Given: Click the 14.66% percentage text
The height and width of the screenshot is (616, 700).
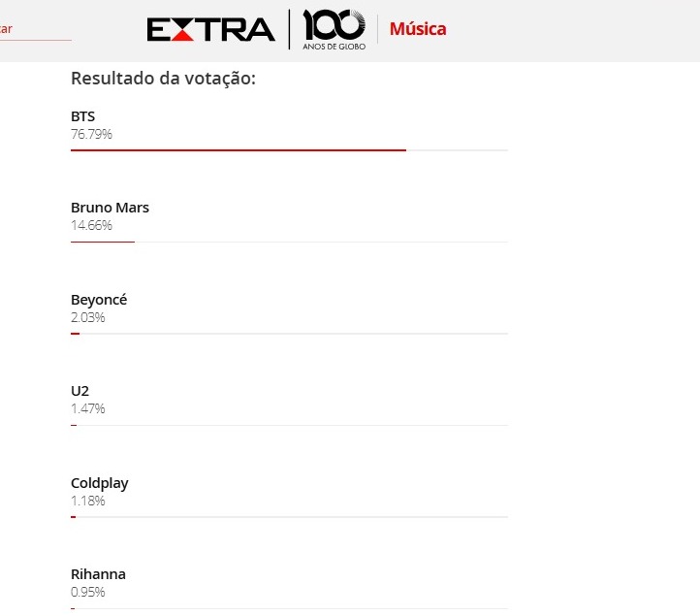Looking at the screenshot, I should point(91,225).
